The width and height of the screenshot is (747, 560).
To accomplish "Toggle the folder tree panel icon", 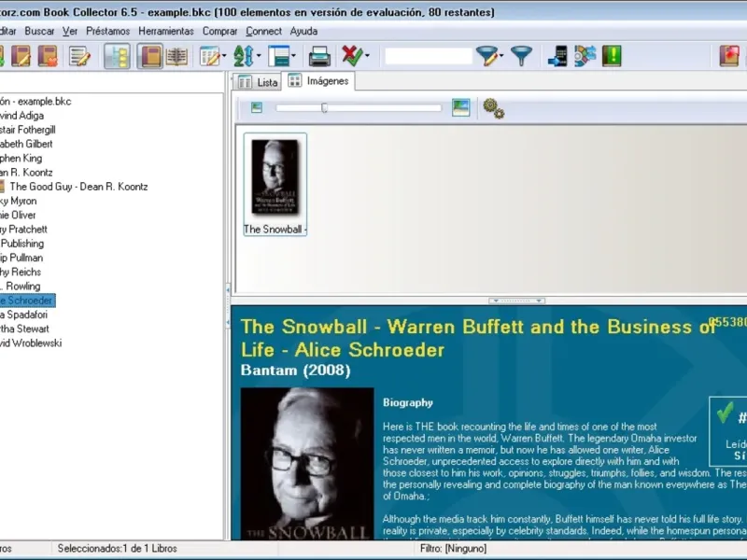I will 117,56.
